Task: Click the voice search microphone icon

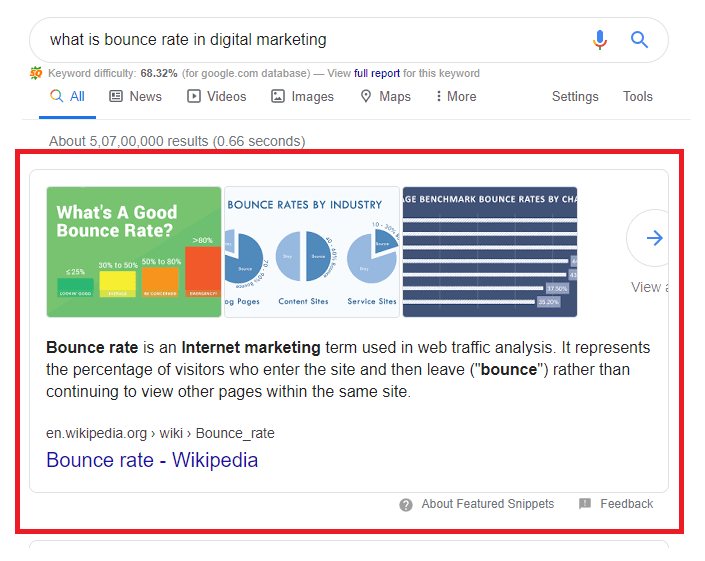Action: 599,40
